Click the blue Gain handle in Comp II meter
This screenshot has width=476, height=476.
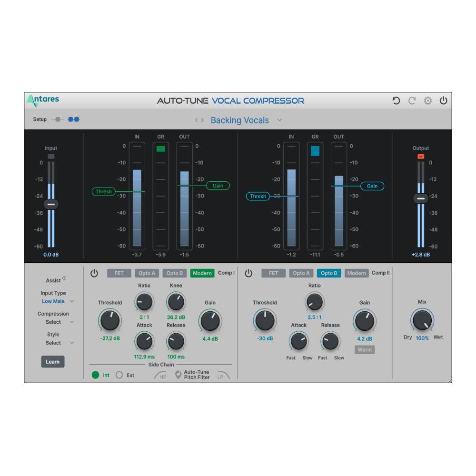[372, 186]
